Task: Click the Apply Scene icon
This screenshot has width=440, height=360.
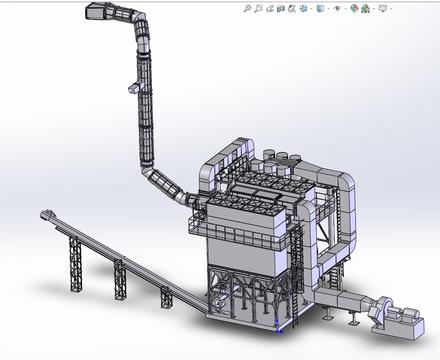Action: [366, 9]
